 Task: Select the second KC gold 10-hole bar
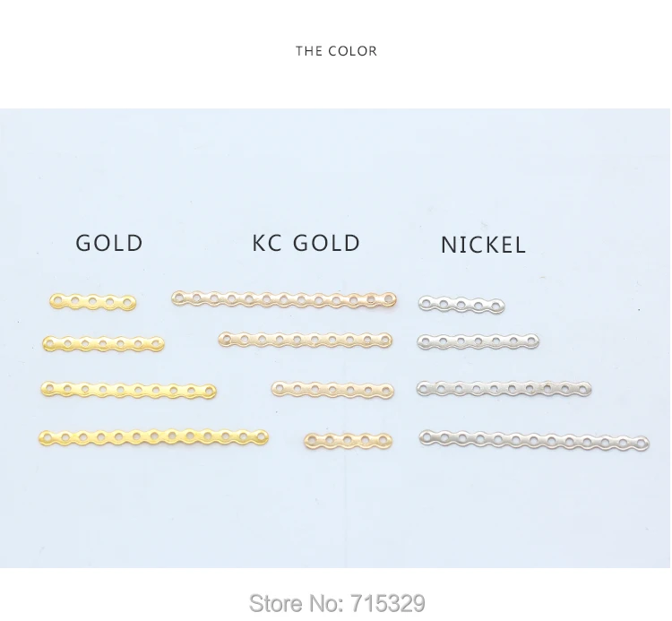point(306,340)
